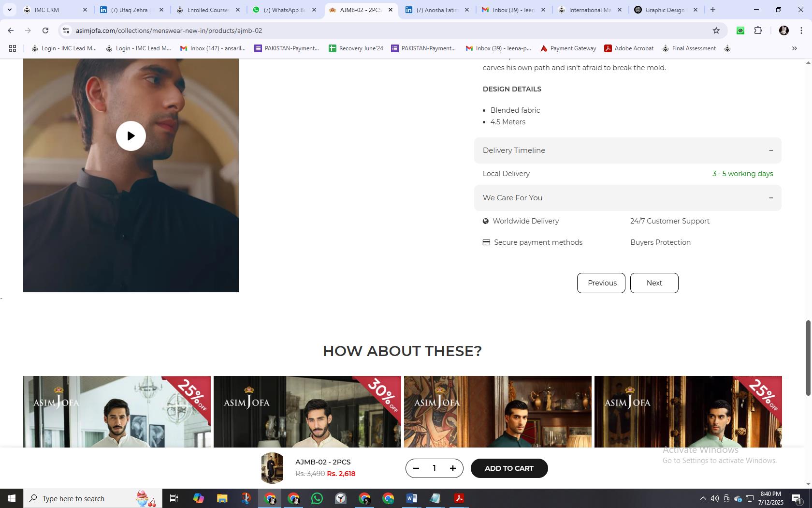Increase quantity with the plus button

tap(453, 468)
